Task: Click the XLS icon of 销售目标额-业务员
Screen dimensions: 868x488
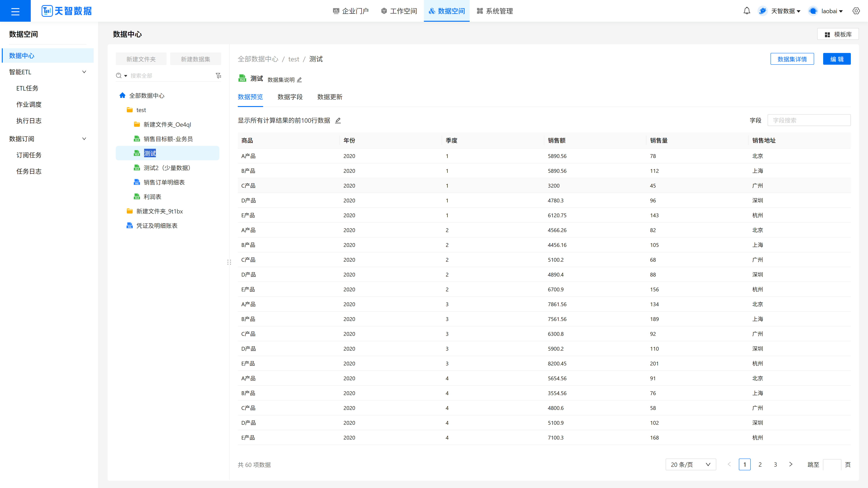Action: [137, 139]
